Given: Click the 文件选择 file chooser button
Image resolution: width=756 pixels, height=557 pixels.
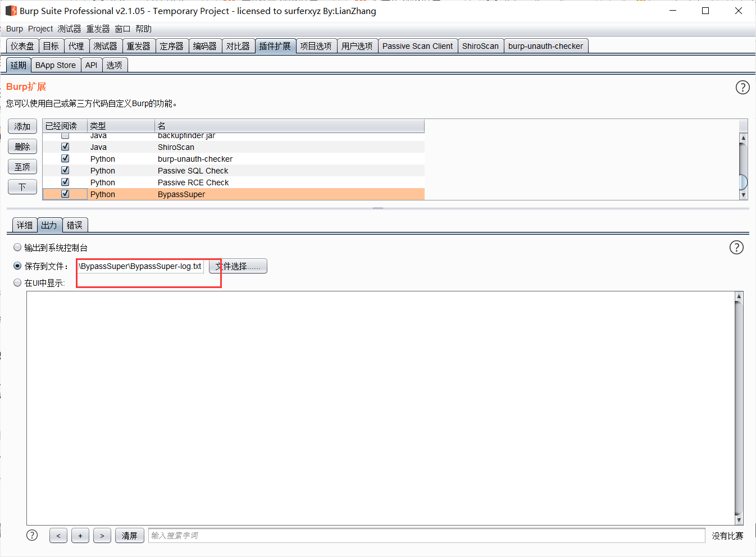Looking at the screenshot, I should [238, 266].
